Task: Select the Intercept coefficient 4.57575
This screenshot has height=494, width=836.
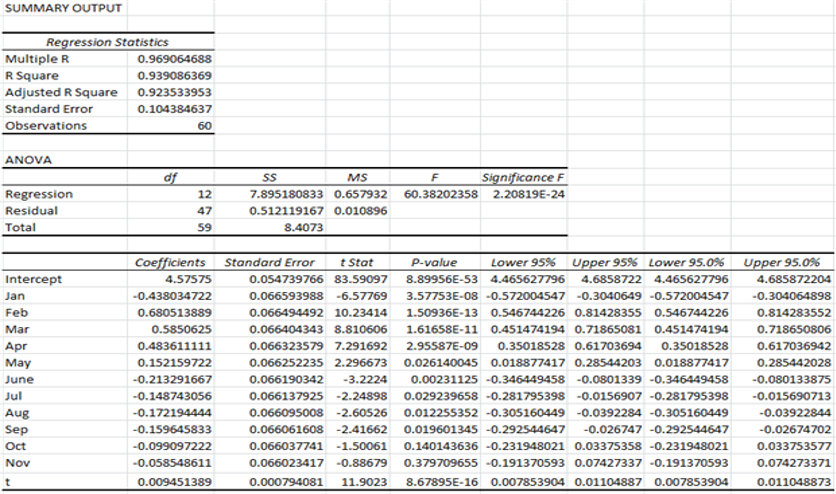Action: point(188,279)
